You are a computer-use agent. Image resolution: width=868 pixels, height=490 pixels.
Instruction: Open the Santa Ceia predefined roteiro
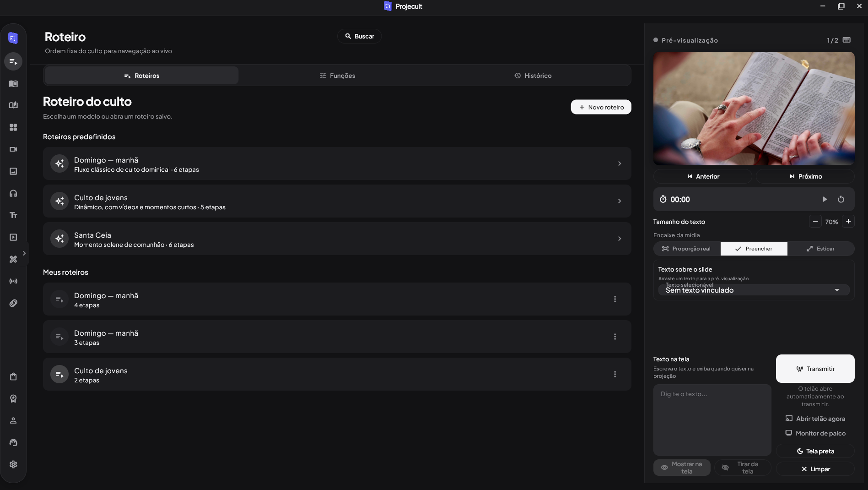coord(337,239)
